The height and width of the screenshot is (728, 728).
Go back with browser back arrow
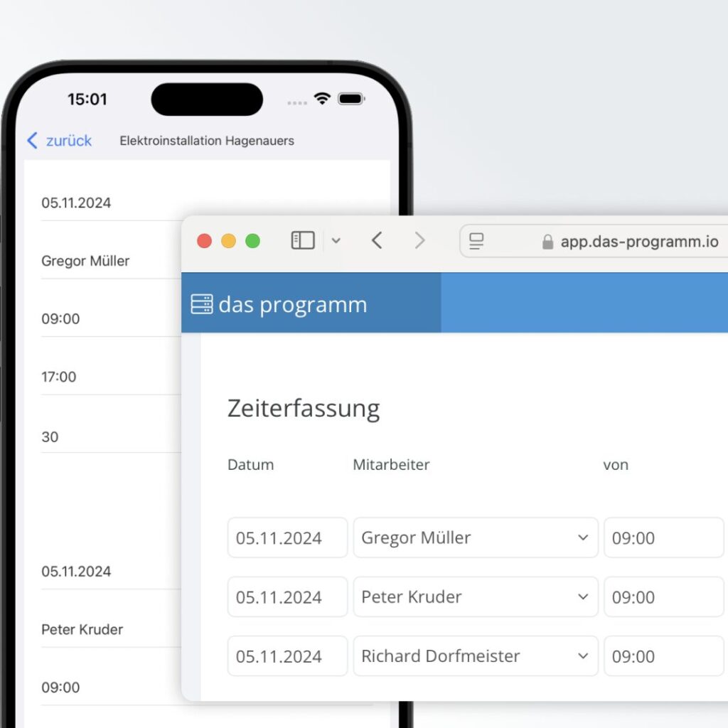click(x=377, y=240)
